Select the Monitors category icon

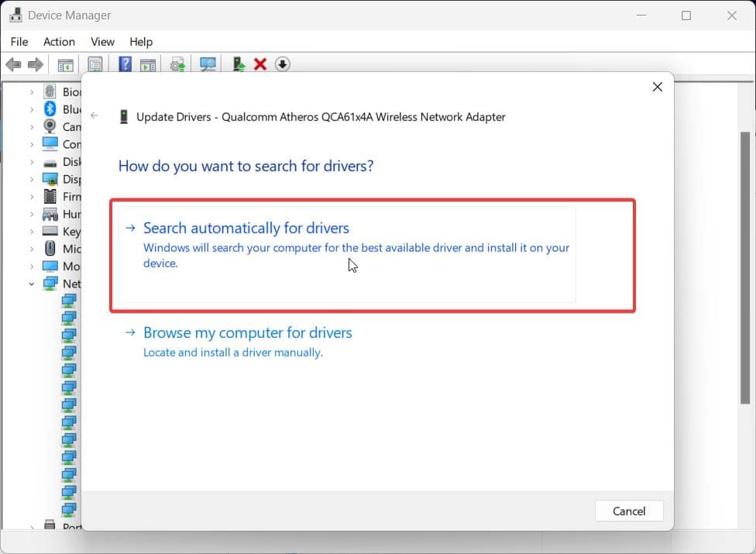click(x=50, y=266)
